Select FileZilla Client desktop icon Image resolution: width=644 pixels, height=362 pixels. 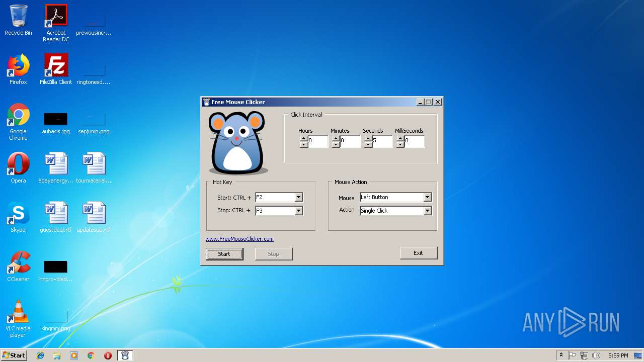(56, 69)
